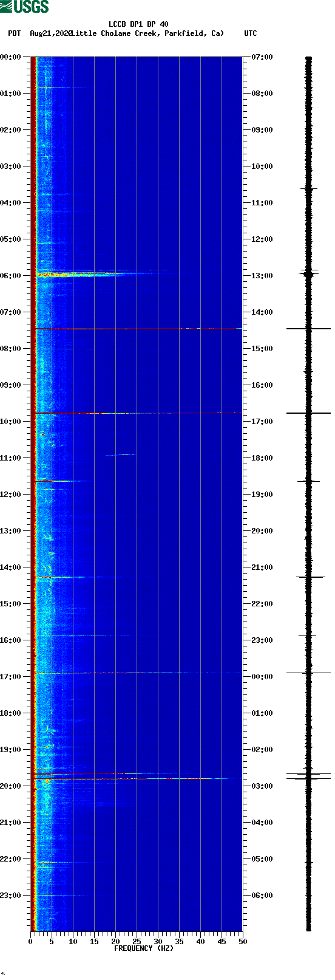Click the 09:00 UTC time label
The image size is (335, 980).
pyautogui.click(x=262, y=130)
